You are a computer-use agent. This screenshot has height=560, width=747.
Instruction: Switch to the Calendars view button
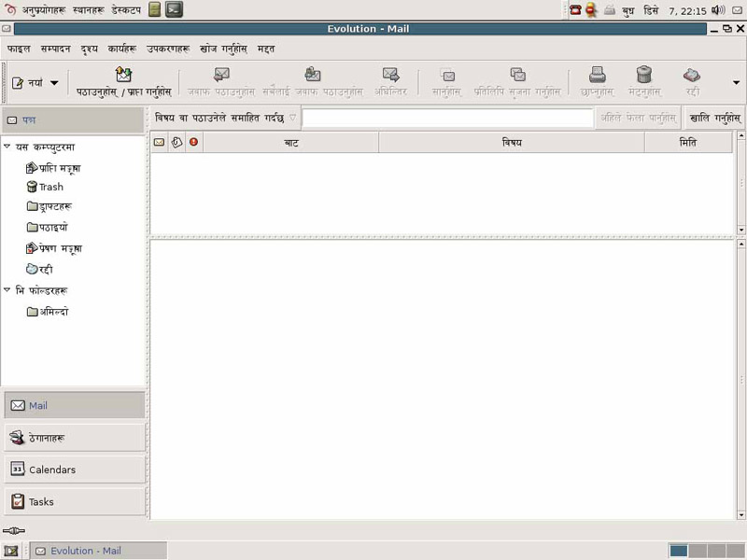coord(73,469)
